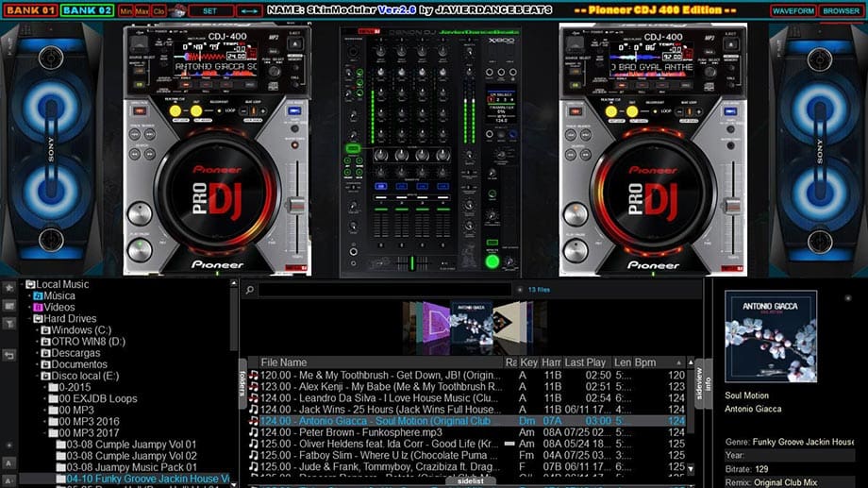
Task: Click the right deck round Cue button
Action: click(x=576, y=214)
